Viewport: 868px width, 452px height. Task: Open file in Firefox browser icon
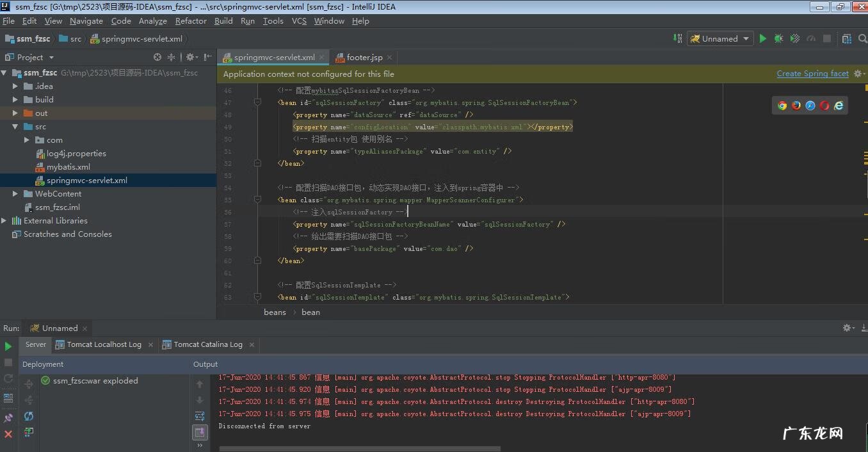pyautogui.click(x=796, y=106)
